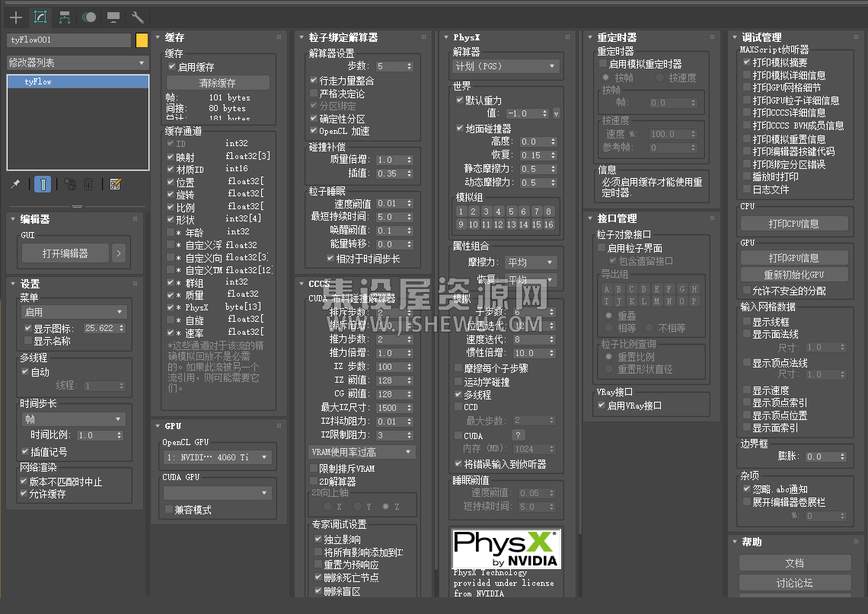Viewport: 868px width, 614px height.
Task: Open the Motion panel icon
Action: 89,17
